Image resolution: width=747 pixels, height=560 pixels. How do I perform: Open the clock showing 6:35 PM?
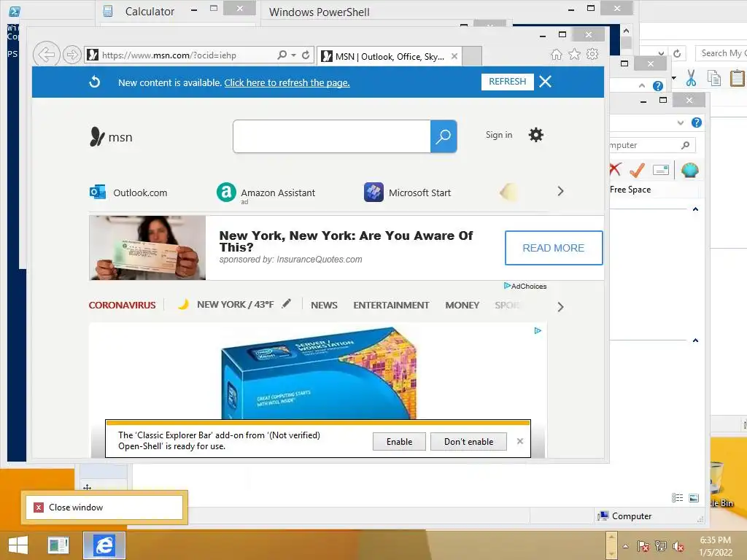716,546
